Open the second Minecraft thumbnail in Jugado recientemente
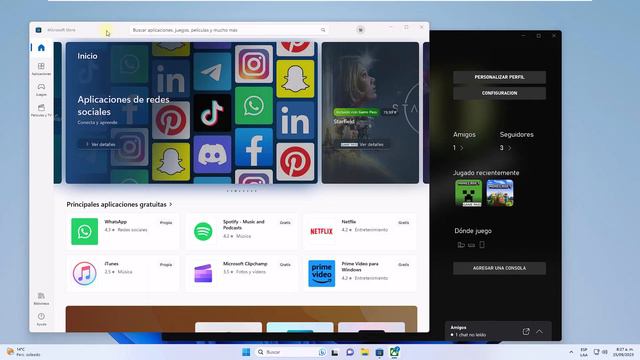The width and height of the screenshot is (640, 360). coord(500,193)
